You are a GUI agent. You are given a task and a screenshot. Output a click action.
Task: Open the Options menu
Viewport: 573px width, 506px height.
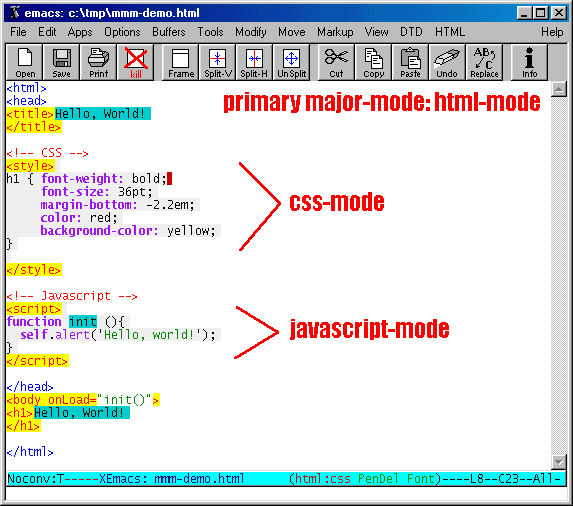click(122, 32)
